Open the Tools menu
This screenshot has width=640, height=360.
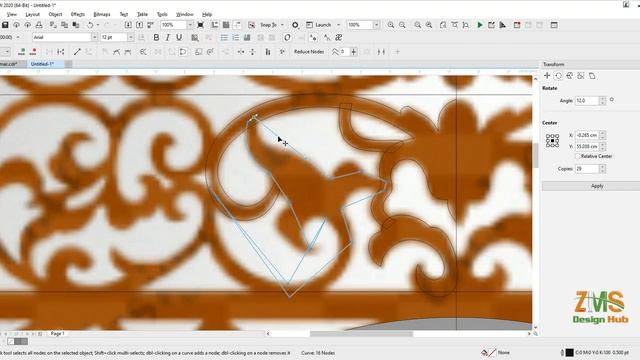coord(162,14)
